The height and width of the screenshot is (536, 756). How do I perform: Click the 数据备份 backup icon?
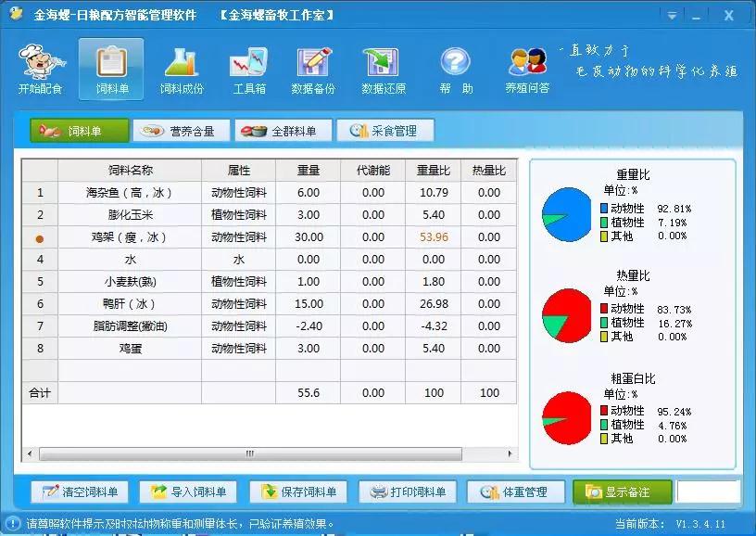point(313,69)
